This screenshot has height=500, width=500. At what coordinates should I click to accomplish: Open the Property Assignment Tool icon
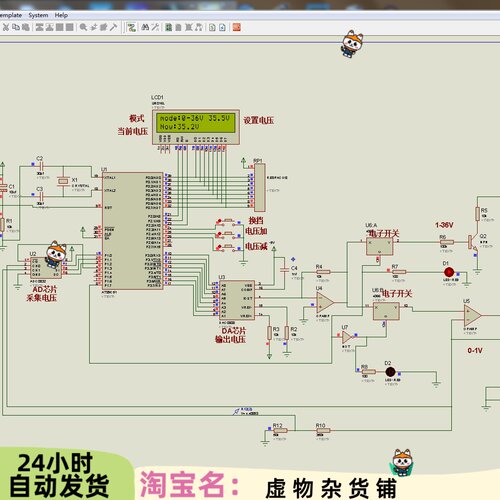[x=155, y=27]
